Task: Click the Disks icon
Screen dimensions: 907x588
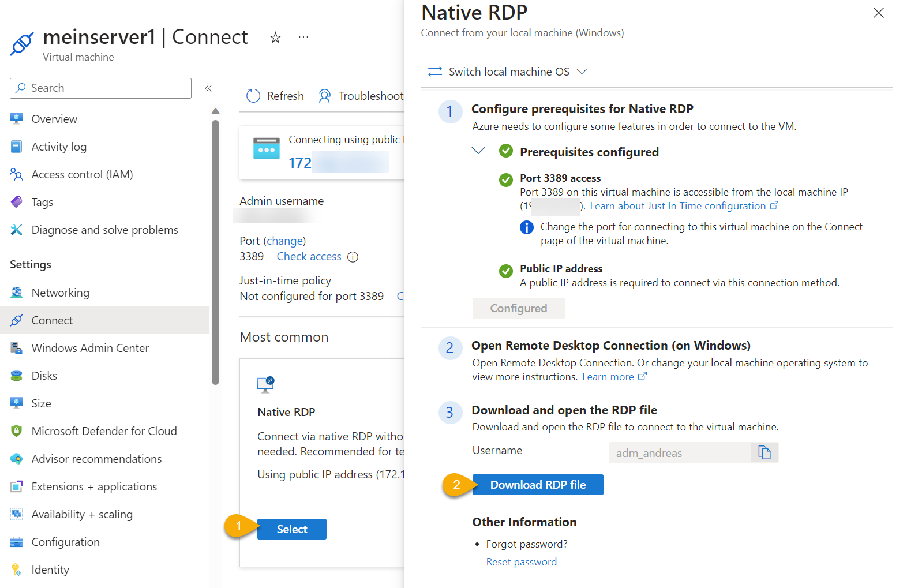Action: [x=17, y=376]
